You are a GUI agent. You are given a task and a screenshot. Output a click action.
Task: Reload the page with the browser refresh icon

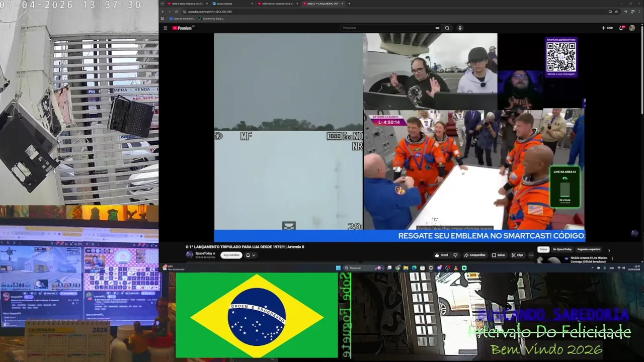point(176,12)
